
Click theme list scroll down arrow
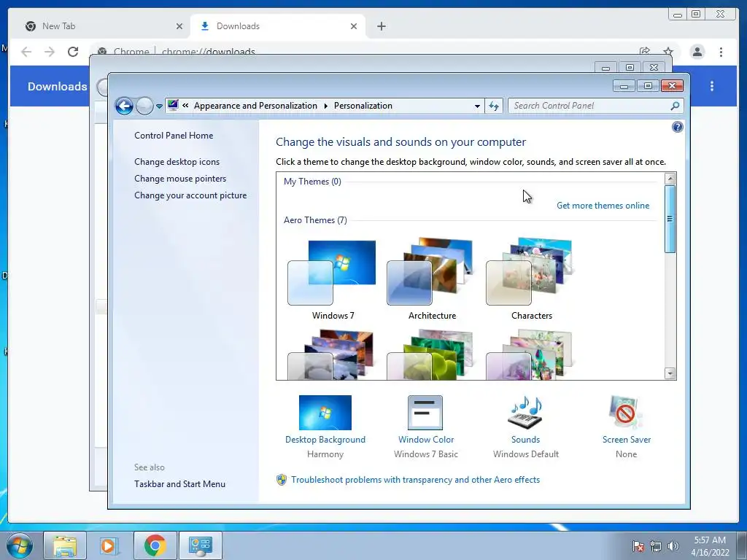(670, 373)
